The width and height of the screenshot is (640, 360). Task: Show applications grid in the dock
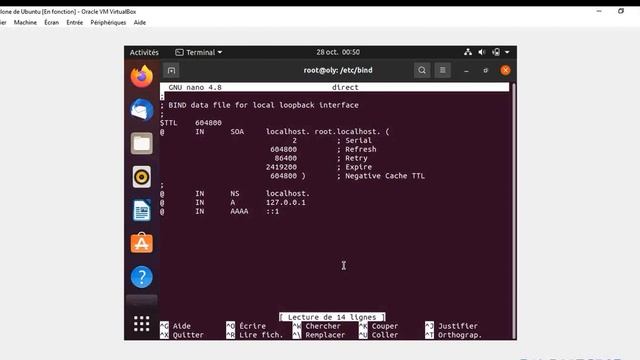point(142,324)
